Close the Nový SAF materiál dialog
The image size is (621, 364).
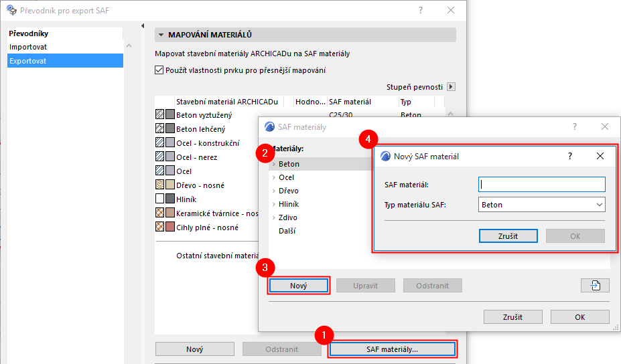[x=600, y=156]
